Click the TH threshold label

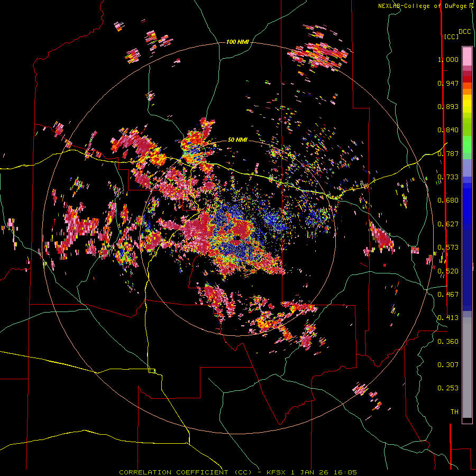pos(454,412)
